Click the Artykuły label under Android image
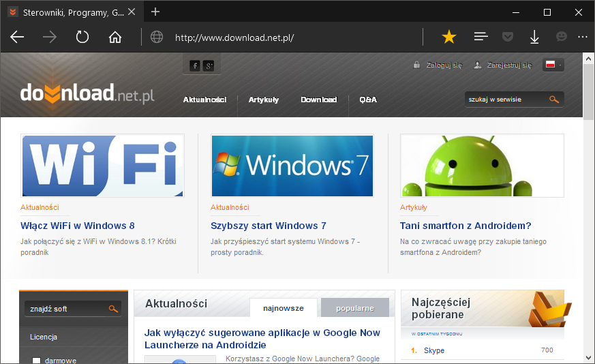Viewport: 595px width, 364px height. (413, 207)
